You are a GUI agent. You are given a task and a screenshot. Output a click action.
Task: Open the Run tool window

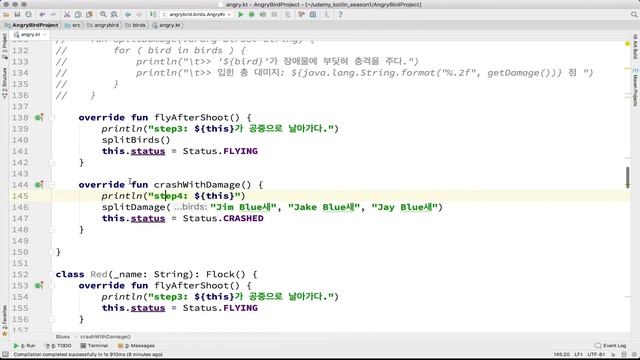[x=24, y=346]
